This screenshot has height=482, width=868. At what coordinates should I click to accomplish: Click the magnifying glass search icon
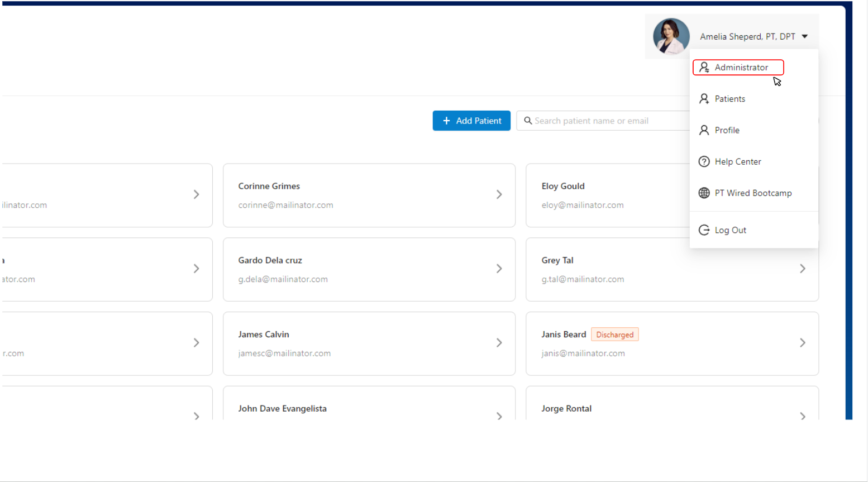[x=528, y=121]
